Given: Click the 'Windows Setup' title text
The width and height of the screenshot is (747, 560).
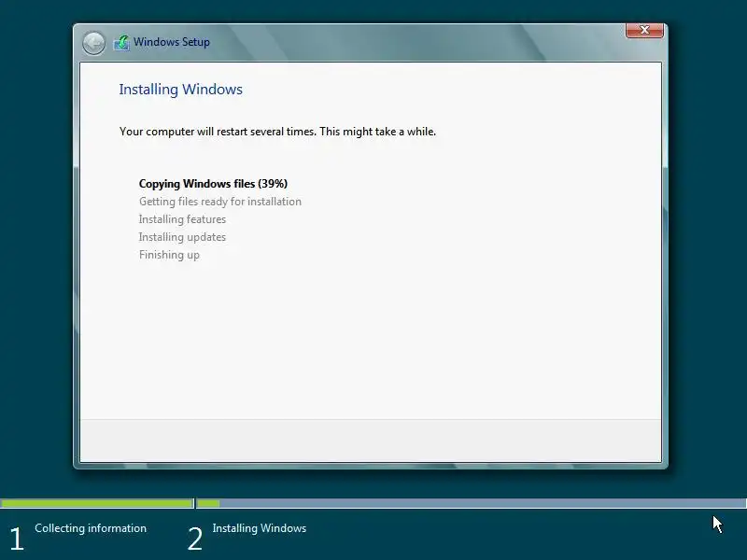Looking at the screenshot, I should pyautogui.click(x=172, y=42).
